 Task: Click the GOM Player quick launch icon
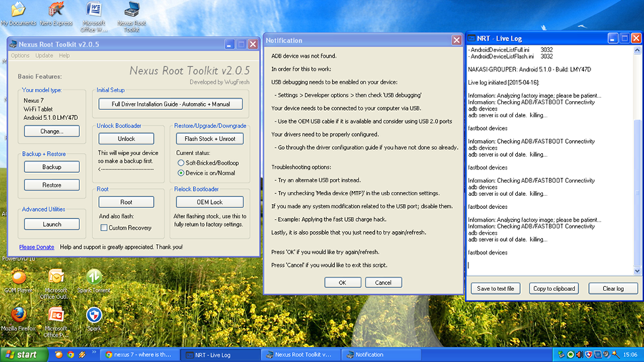pos(59,355)
